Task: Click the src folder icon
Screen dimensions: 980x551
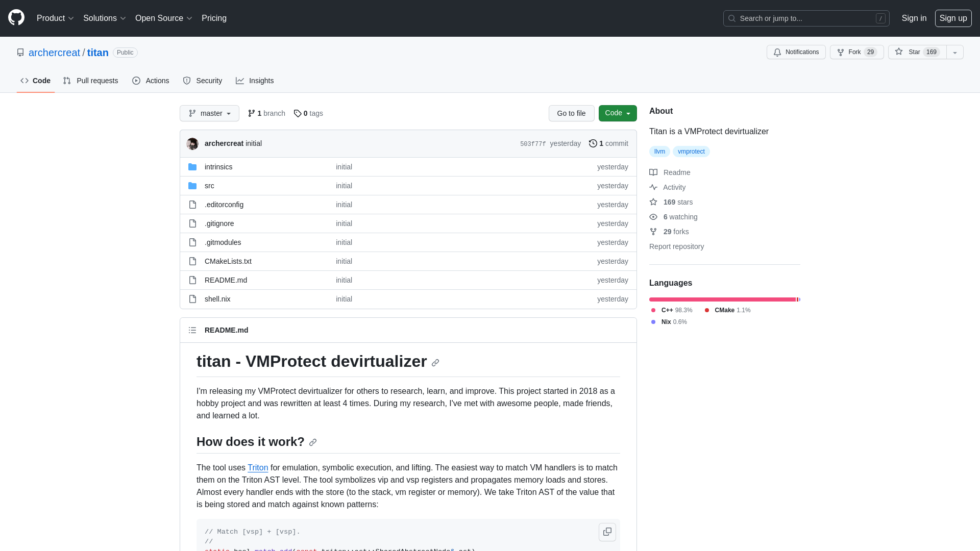Action: point(192,186)
